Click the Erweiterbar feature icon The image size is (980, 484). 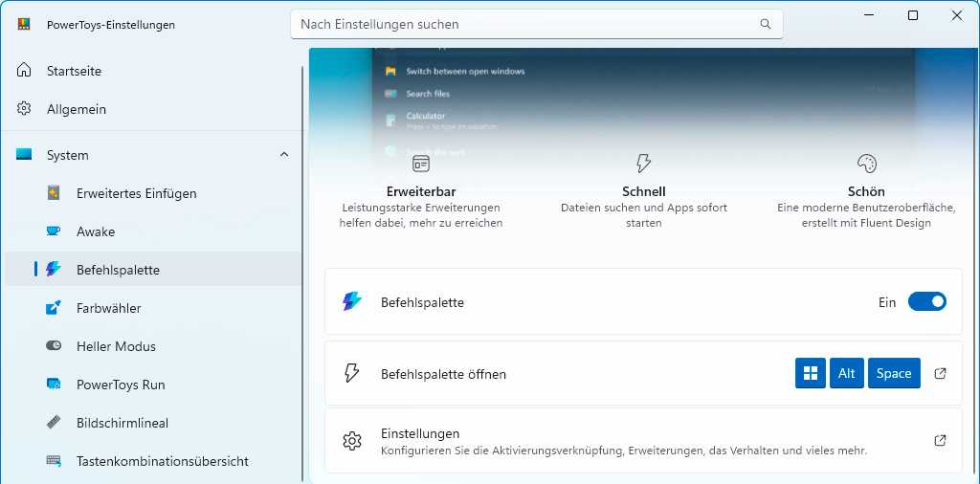click(421, 164)
